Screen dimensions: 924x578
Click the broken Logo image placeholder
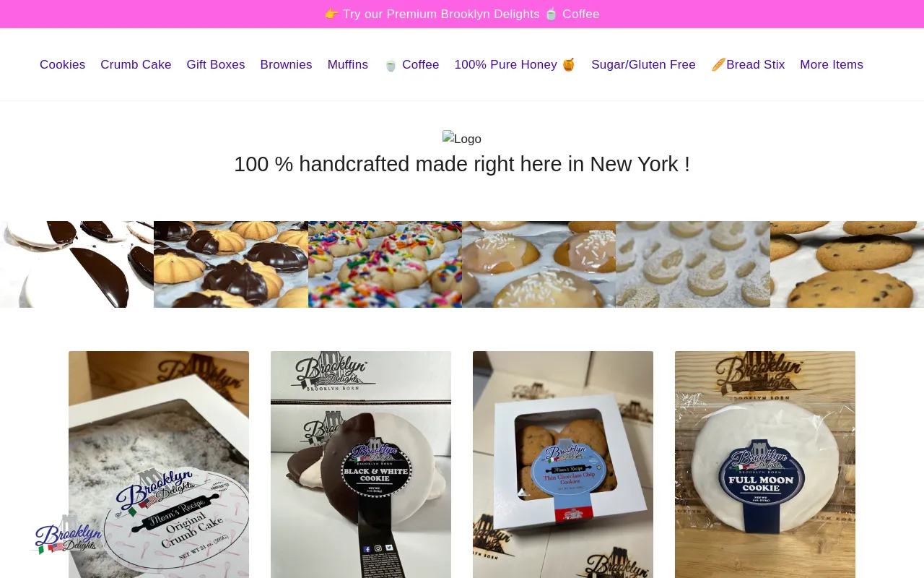click(x=462, y=139)
